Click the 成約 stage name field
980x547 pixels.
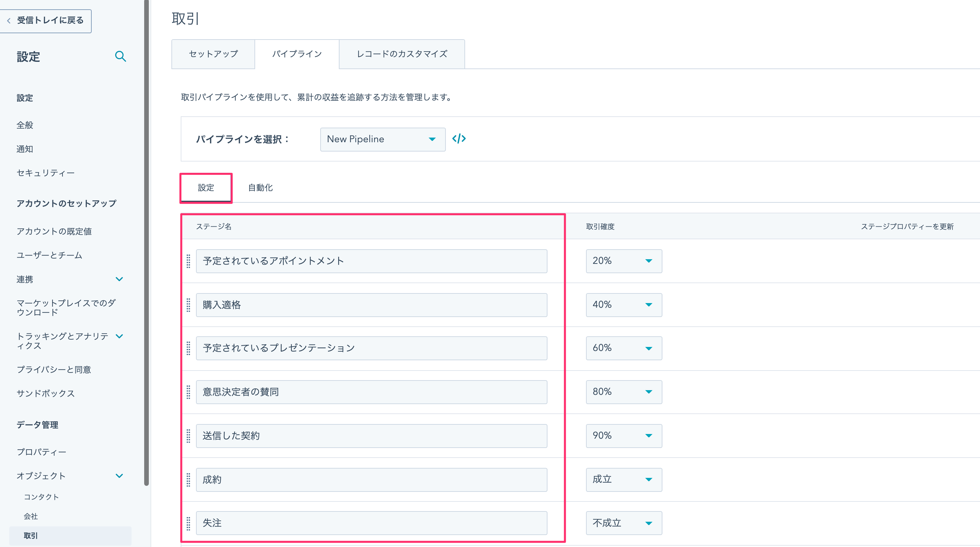click(371, 480)
